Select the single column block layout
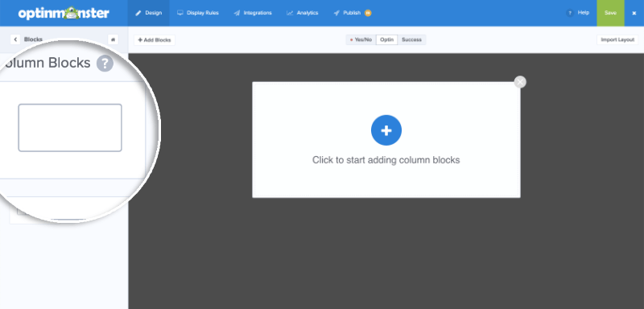 pyautogui.click(x=70, y=128)
